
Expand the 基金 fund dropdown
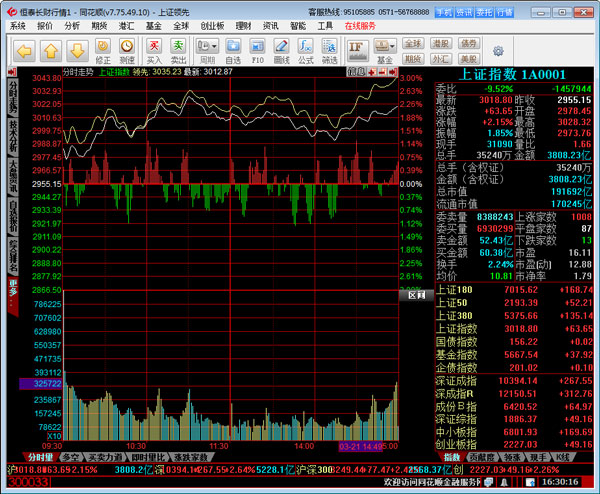click(x=385, y=51)
